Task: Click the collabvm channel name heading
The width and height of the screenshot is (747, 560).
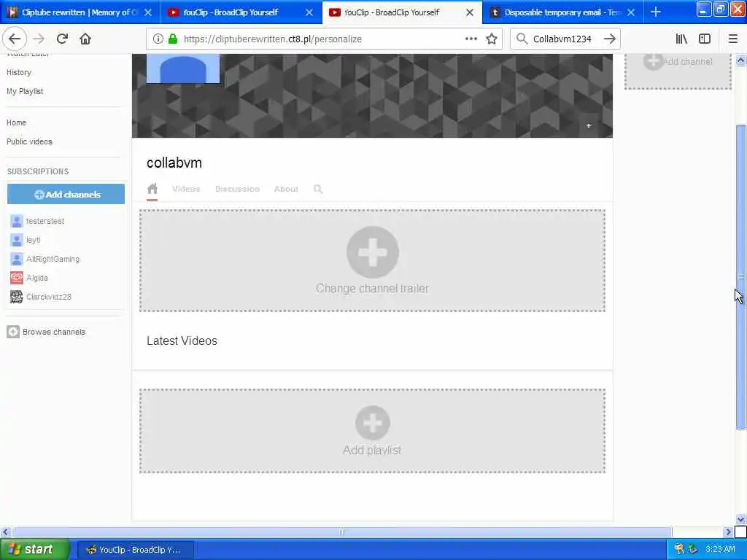Action: click(174, 163)
